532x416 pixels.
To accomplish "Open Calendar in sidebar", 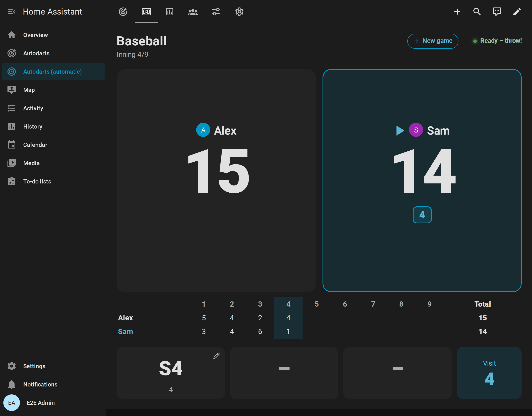I will [53, 145].
